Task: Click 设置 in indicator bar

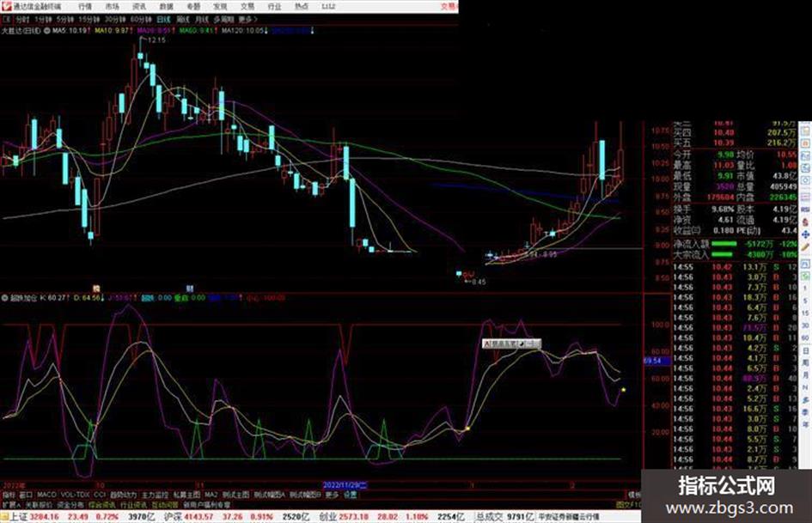Action: coord(351,495)
